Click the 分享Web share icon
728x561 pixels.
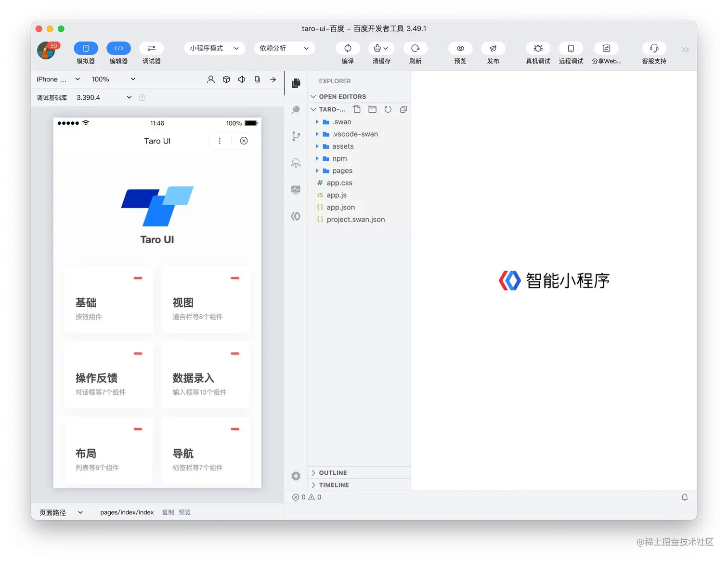tap(606, 48)
